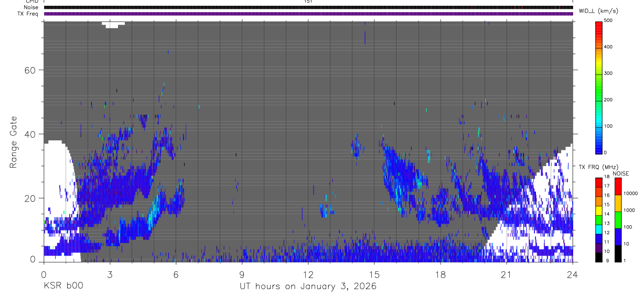Click the '6' tick on the UT hours axis
Screen dimensions: 644x297
point(176,274)
